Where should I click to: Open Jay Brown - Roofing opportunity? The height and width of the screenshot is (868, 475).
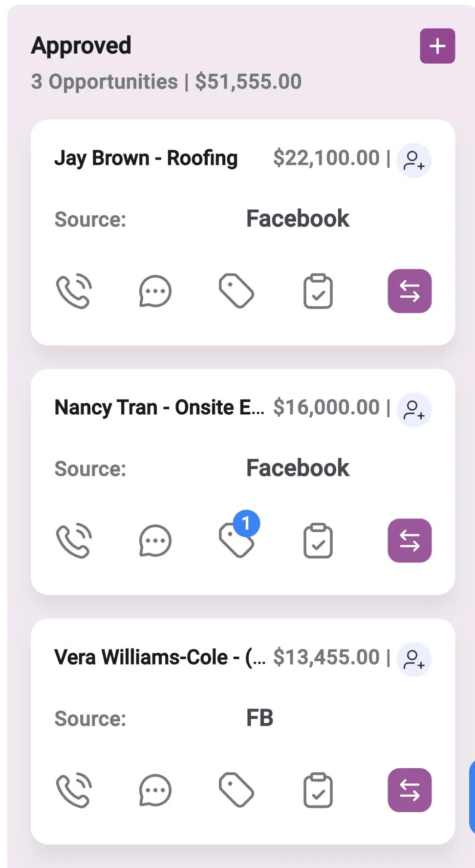[x=146, y=158]
